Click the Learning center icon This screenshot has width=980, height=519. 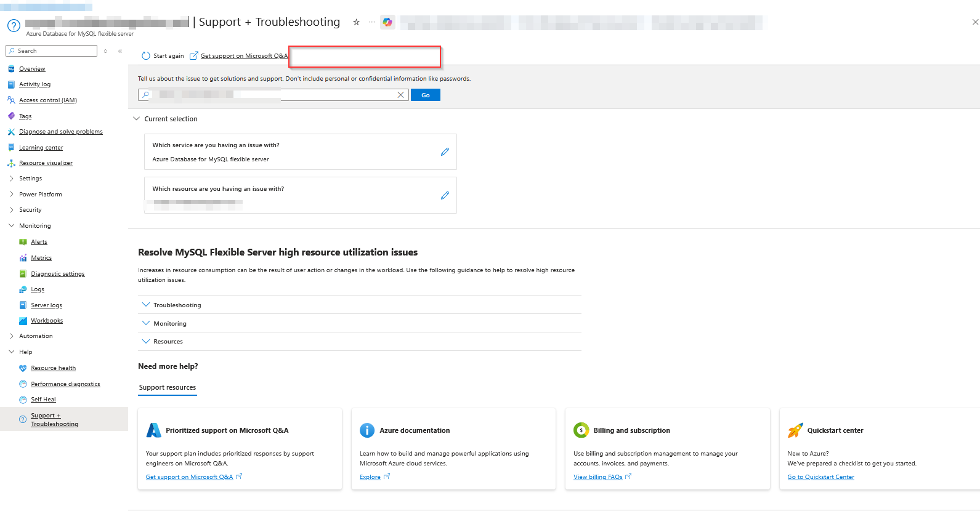11,147
